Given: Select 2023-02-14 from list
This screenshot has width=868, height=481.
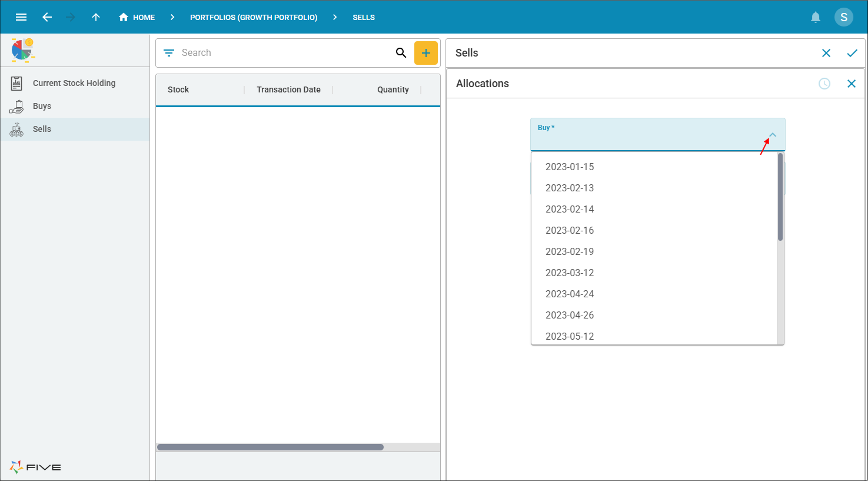Looking at the screenshot, I should tap(654, 209).
